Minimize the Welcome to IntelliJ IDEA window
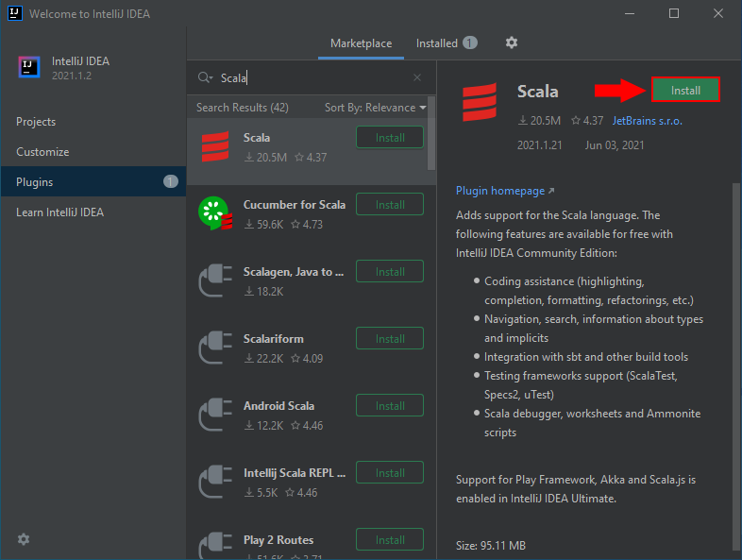This screenshot has height=560, width=742. tap(630, 13)
